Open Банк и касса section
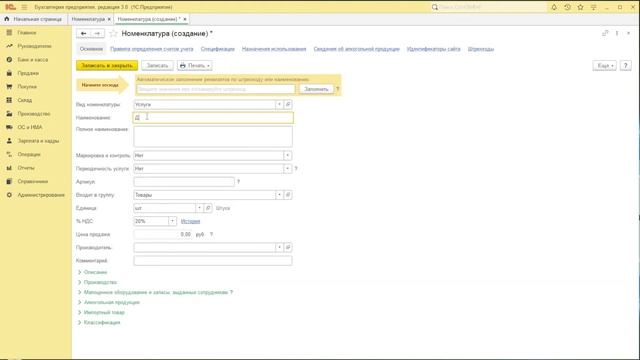This screenshot has height=360, width=640. point(33,60)
